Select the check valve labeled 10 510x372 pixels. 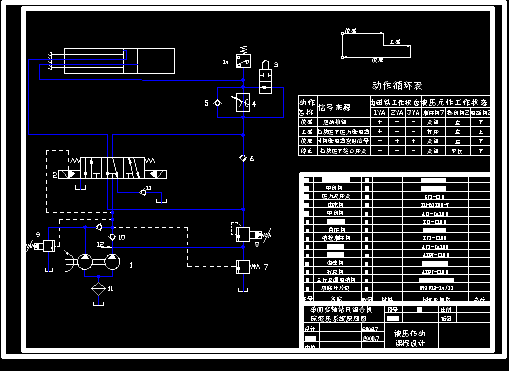coord(113,237)
